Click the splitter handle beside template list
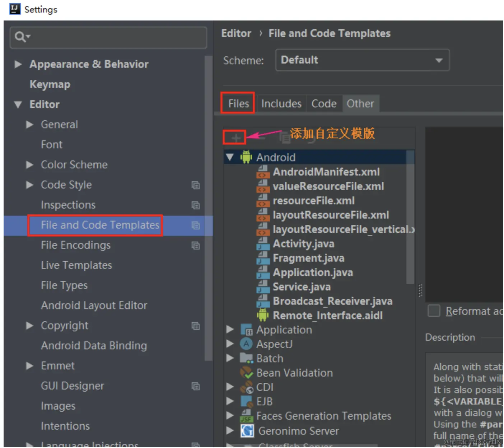Screen dimensions: 504x448 pyautogui.click(x=420, y=290)
